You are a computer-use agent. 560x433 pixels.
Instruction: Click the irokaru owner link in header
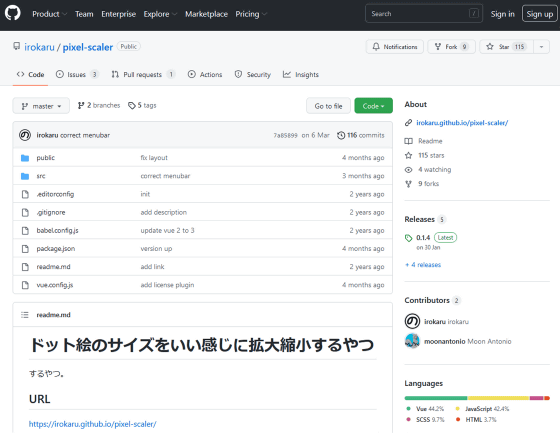(39, 47)
